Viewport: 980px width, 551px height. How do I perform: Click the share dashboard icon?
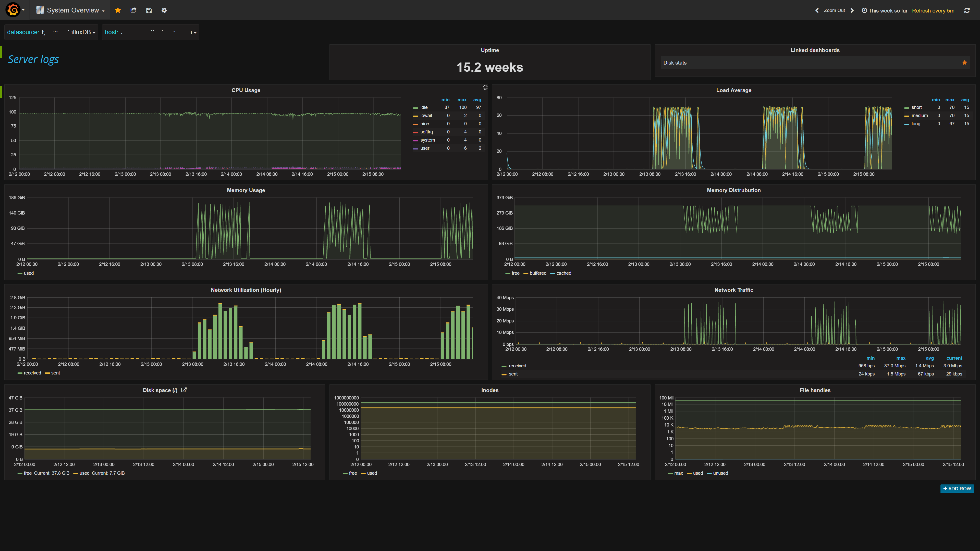coord(133,10)
